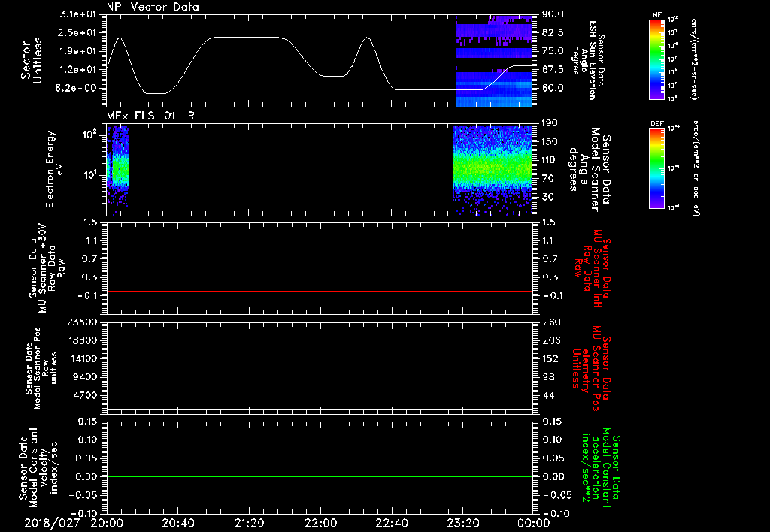This screenshot has height=532, width=770.
Task: Click the green zero velocity trace line
Action: 320,476
